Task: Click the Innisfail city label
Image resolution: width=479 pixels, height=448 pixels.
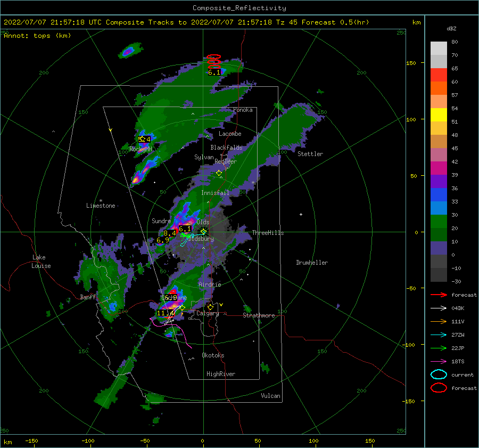Action: (215, 193)
